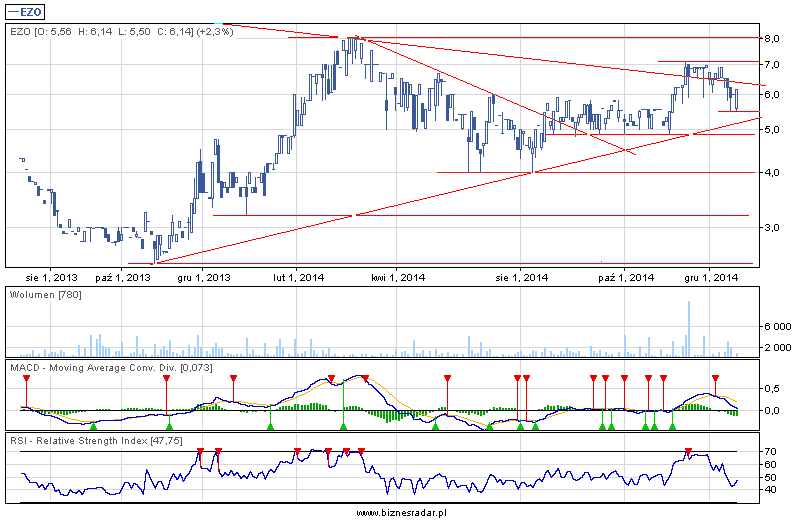Viewport: 800px width, 520px height.
Task: Click the leftmost red sell marker in MACD panel
Action: pos(25,379)
